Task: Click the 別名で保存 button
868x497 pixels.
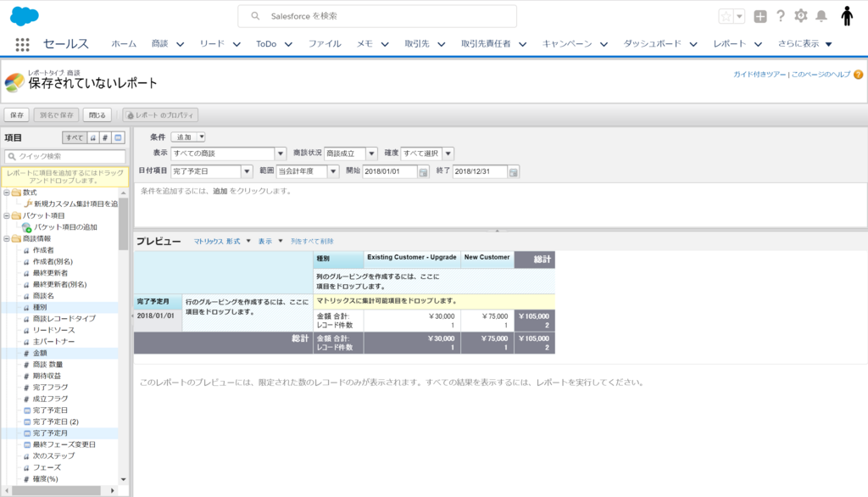Action: (x=57, y=115)
